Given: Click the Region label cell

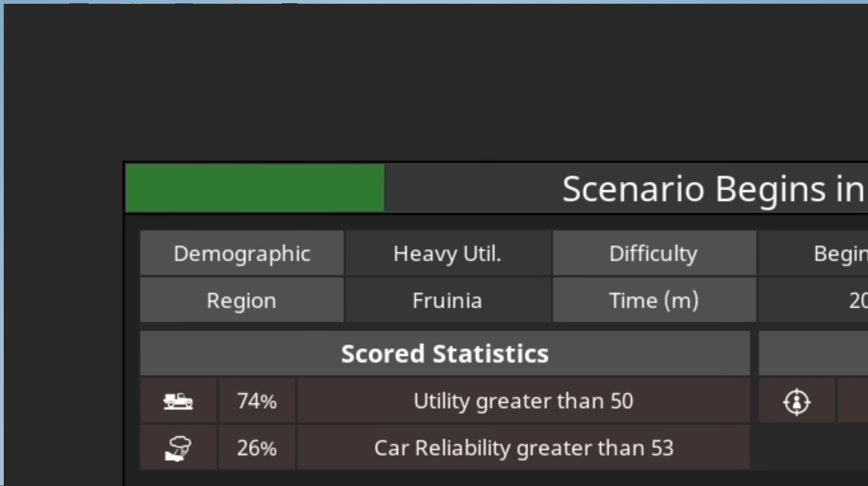Looking at the screenshot, I should pos(242,300).
